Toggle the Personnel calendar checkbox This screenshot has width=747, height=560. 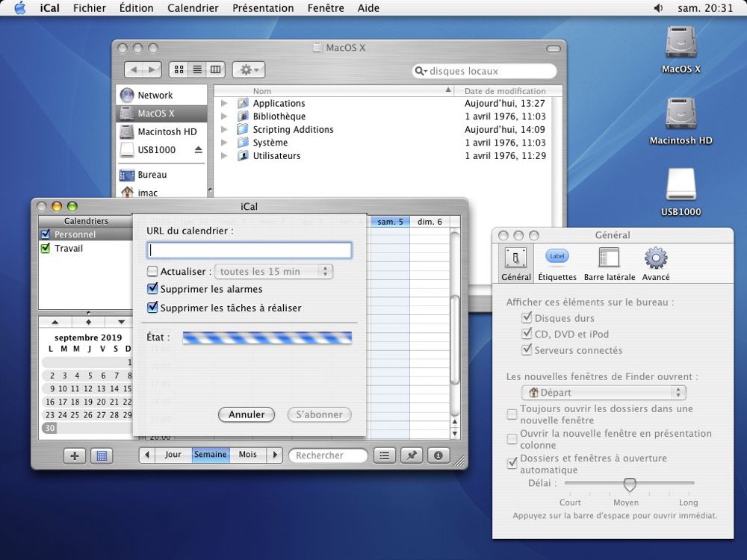46,234
